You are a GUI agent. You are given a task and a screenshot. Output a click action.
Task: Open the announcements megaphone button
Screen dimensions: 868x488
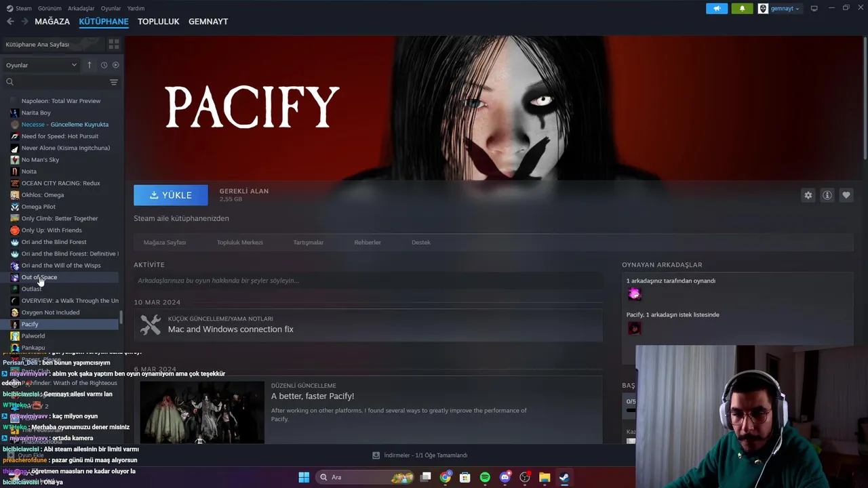click(717, 8)
